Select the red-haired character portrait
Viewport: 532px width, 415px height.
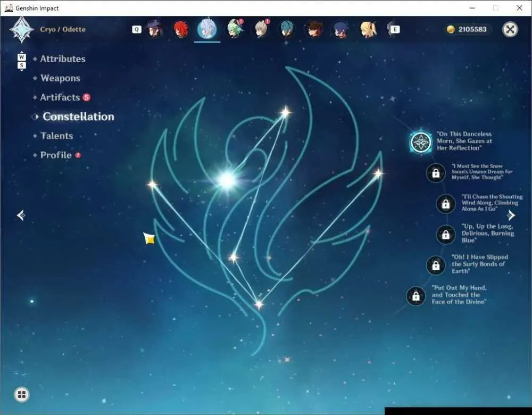180,29
